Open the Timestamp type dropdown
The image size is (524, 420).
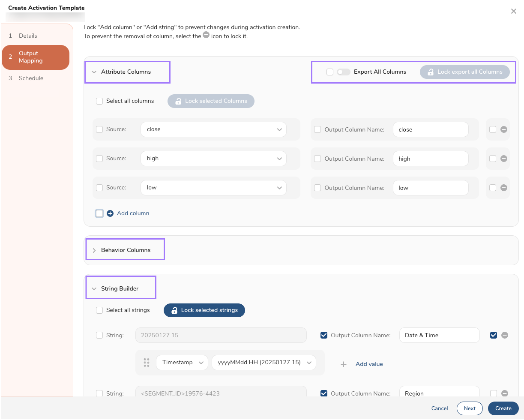tap(182, 363)
